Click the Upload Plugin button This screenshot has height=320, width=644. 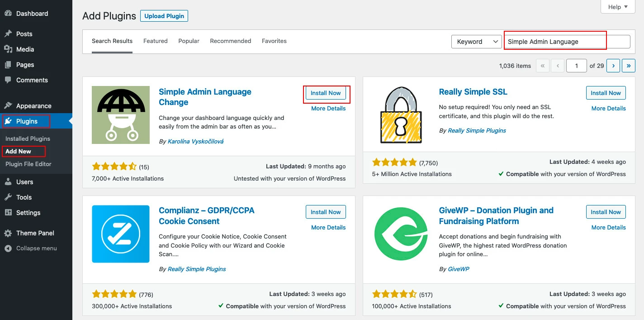164,16
